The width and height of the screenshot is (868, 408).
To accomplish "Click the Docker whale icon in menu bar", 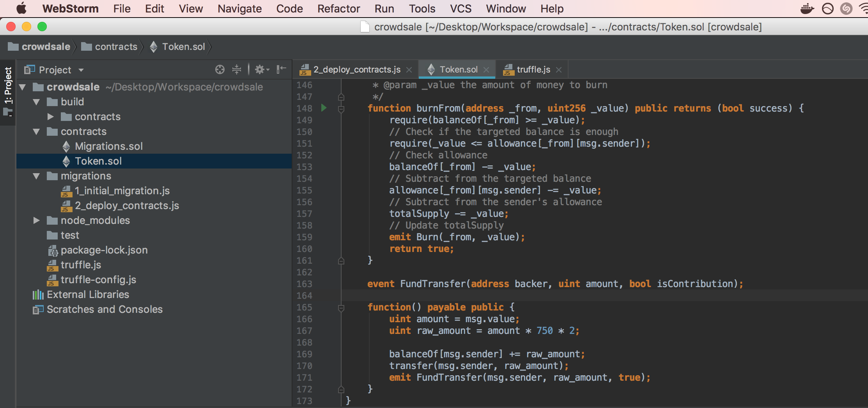I will (x=807, y=9).
